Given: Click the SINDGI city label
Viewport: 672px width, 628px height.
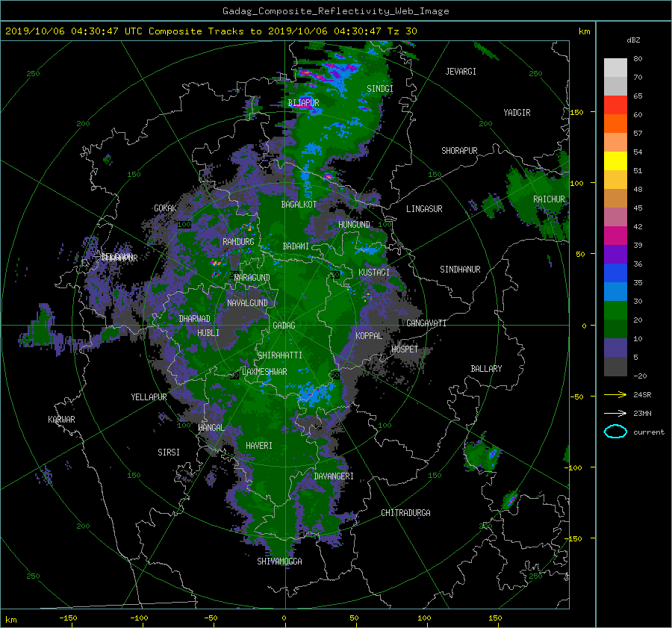Looking at the screenshot, I should click(380, 89).
